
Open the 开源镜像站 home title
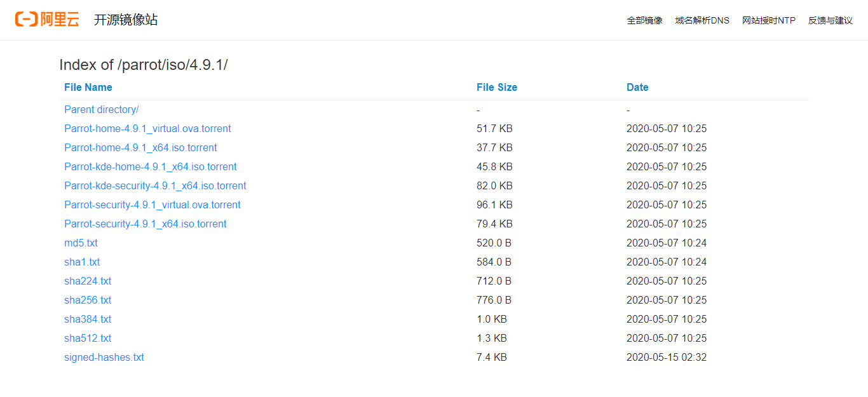126,20
